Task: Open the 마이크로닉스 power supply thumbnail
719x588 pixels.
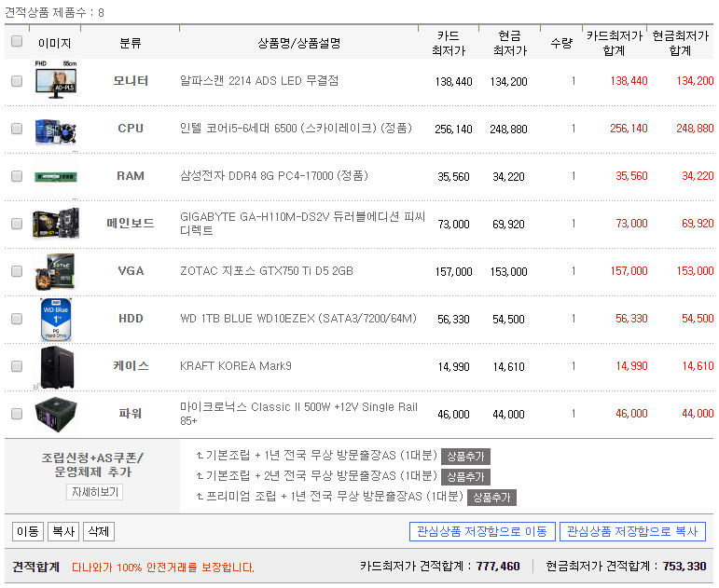Action: coord(56,415)
